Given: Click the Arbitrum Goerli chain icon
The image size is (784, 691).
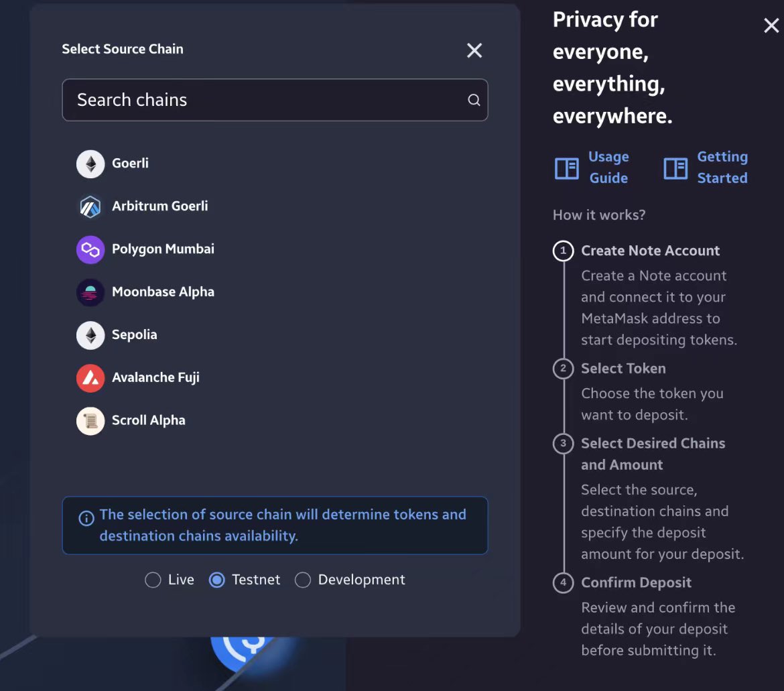Looking at the screenshot, I should point(90,206).
